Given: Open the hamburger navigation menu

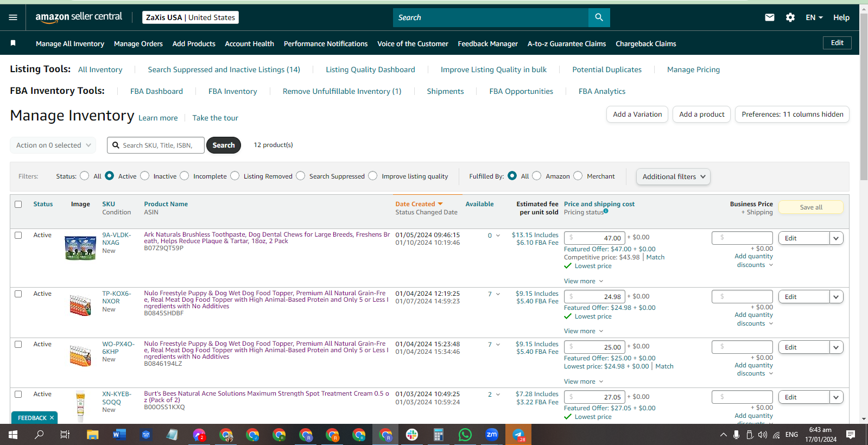Looking at the screenshot, I should [x=13, y=17].
